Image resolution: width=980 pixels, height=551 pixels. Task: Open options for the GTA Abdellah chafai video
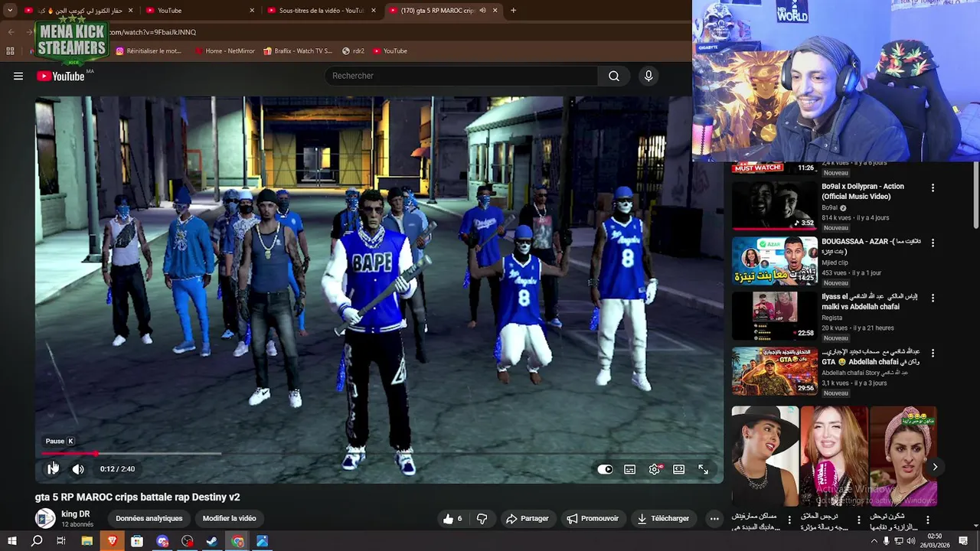(x=933, y=353)
